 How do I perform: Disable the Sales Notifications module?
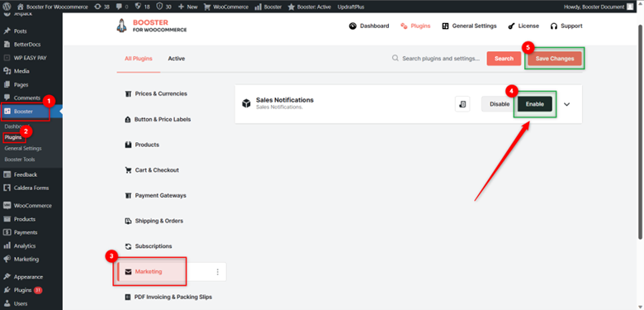pyautogui.click(x=500, y=104)
